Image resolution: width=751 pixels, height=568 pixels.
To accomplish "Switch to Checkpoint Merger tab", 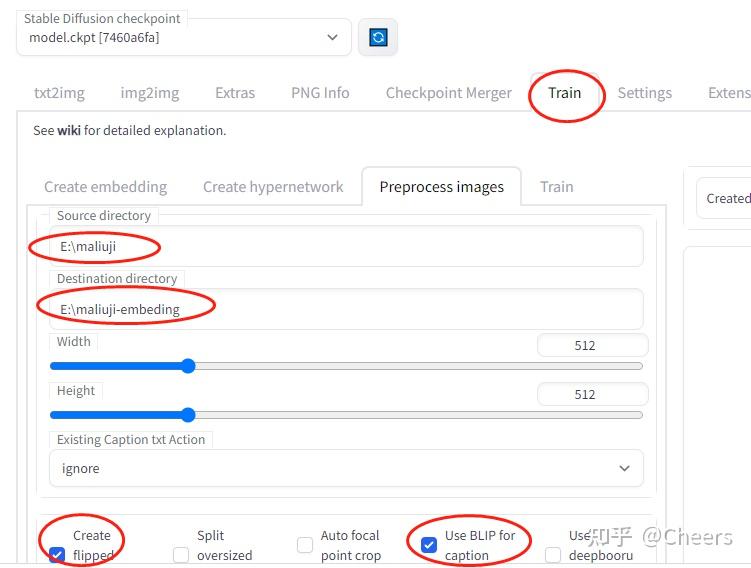I will pyautogui.click(x=449, y=93).
